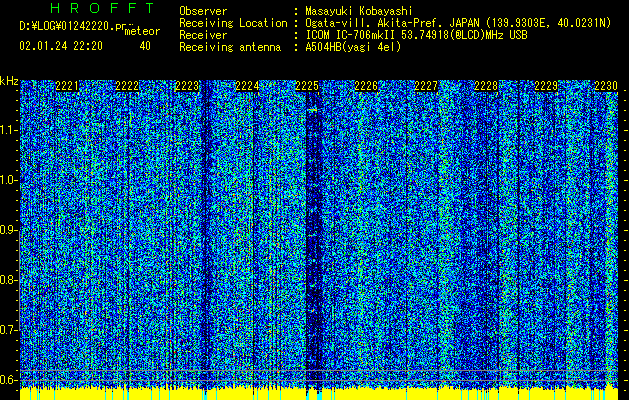
Task: Click observer name Masayuki Kobayashi
Action: (x=359, y=11)
